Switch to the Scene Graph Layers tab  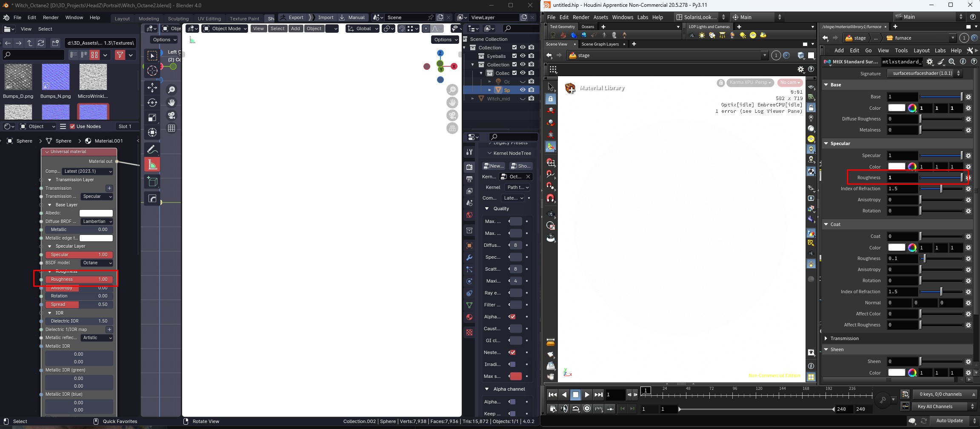click(600, 44)
